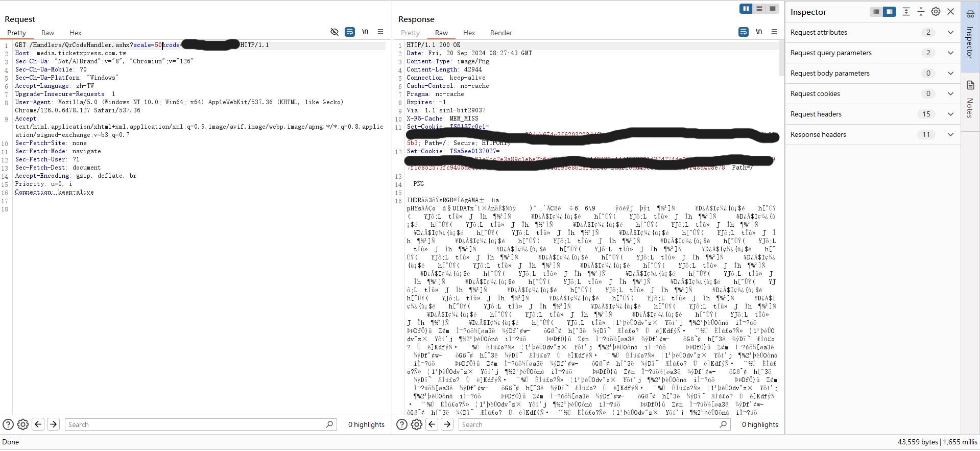Switch Response view to Hex tab

pyautogui.click(x=469, y=33)
